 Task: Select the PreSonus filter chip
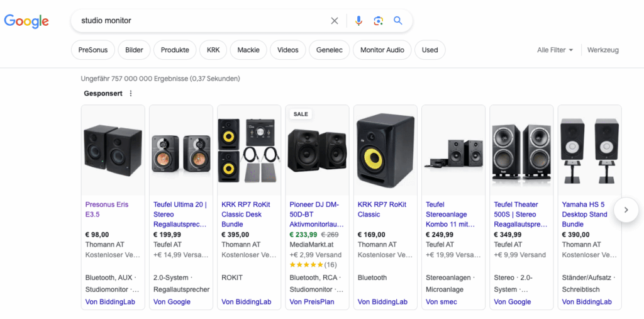(93, 50)
